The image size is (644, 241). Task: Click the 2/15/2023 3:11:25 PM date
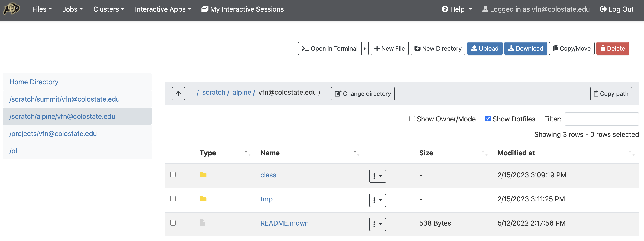click(531, 199)
